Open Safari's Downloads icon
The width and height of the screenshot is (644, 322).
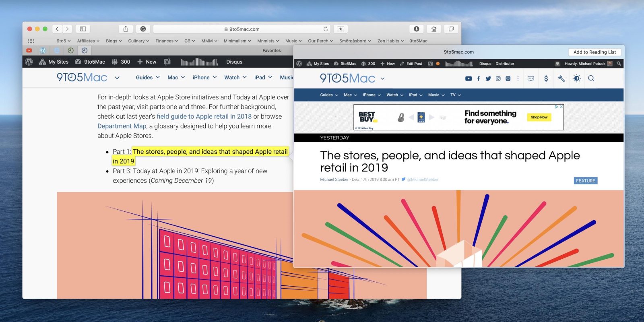(417, 29)
